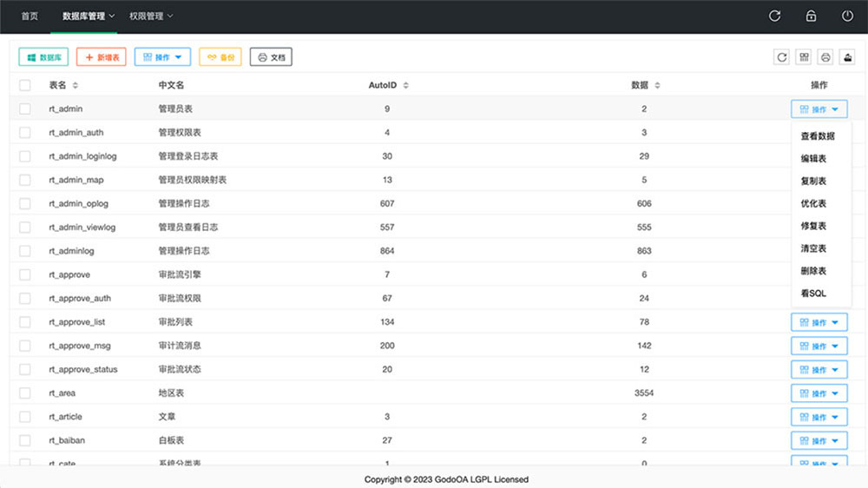Select 编辑表 from the dropdown menu
868x488 pixels.
click(x=813, y=158)
